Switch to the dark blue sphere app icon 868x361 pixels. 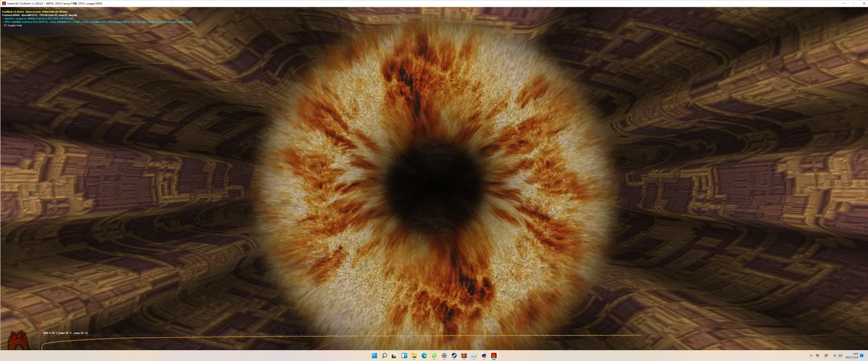coord(484,356)
